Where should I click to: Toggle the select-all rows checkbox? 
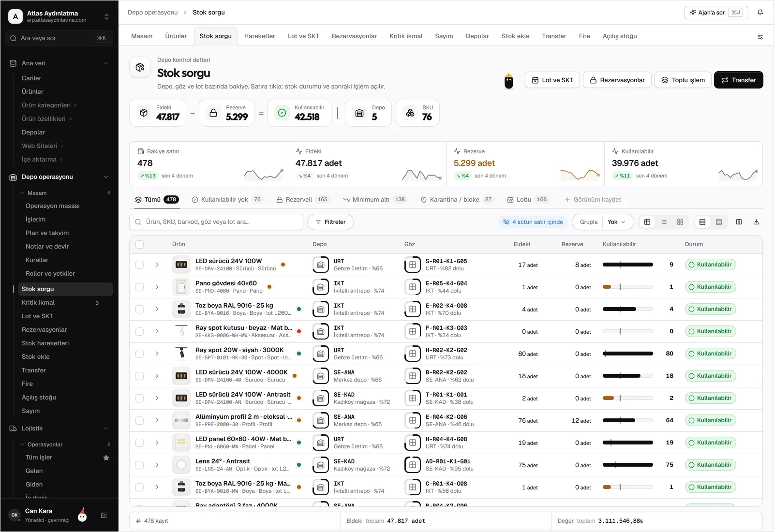pyautogui.click(x=140, y=244)
